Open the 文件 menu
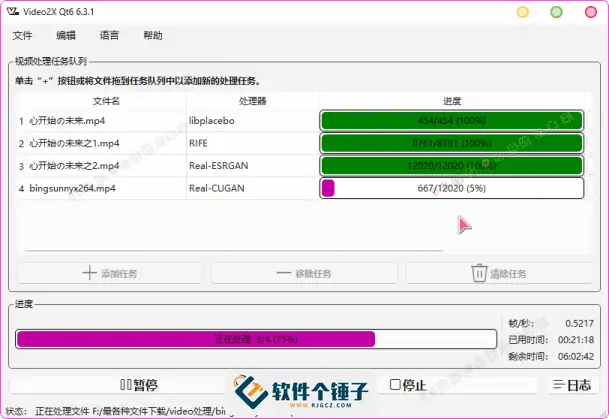Screen dimensions: 609x419 (x=22, y=35)
